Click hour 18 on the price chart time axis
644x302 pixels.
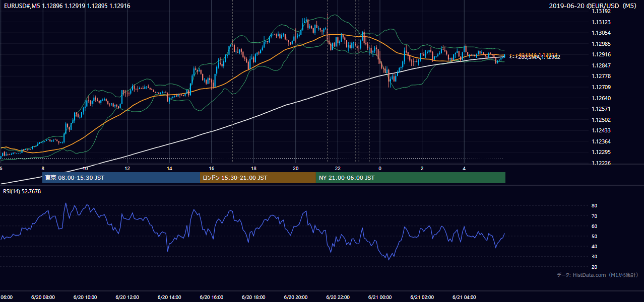pos(253,169)
